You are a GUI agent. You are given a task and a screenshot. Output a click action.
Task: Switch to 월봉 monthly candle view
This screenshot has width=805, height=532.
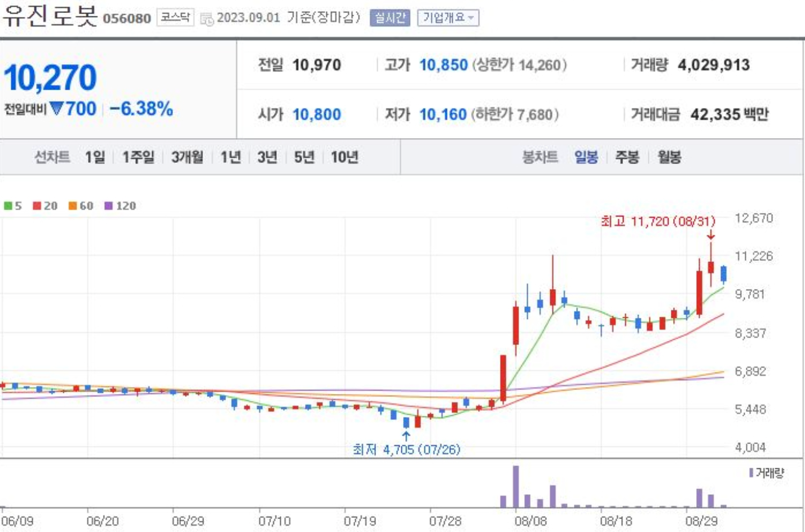point(670,158)
